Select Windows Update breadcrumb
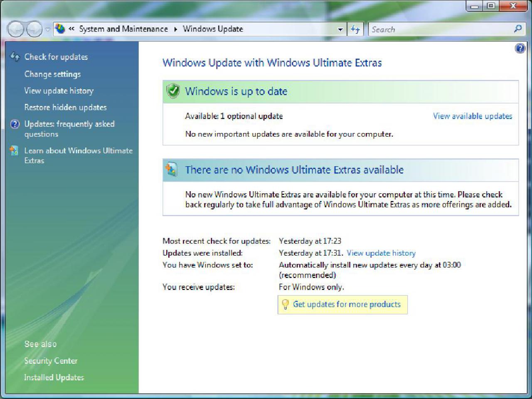Image resolution: width=532 pixels, height=399 pixels. coord(213,29)
